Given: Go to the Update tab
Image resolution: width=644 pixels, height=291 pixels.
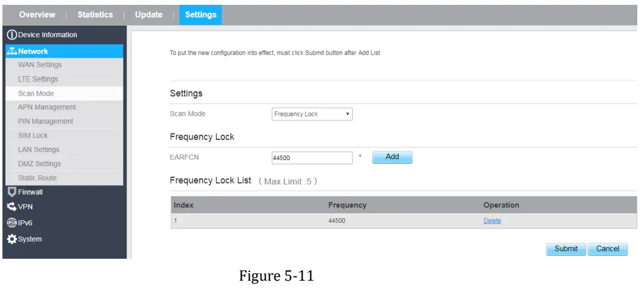Looking at the screenshot, I should (149, 15).
